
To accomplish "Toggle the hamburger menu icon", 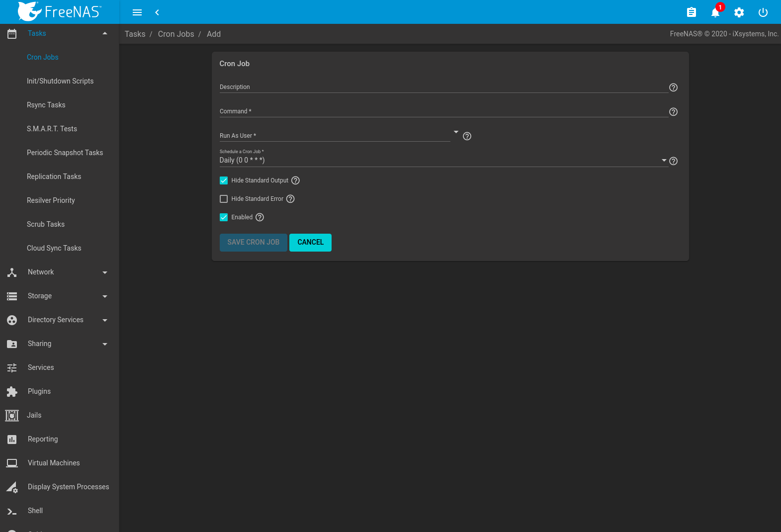I will pos(137,12).
